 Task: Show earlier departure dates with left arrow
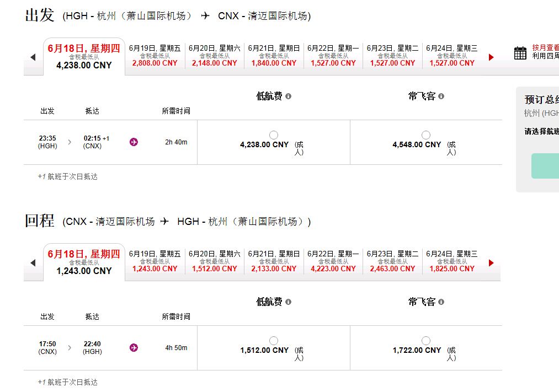(33, 57)
